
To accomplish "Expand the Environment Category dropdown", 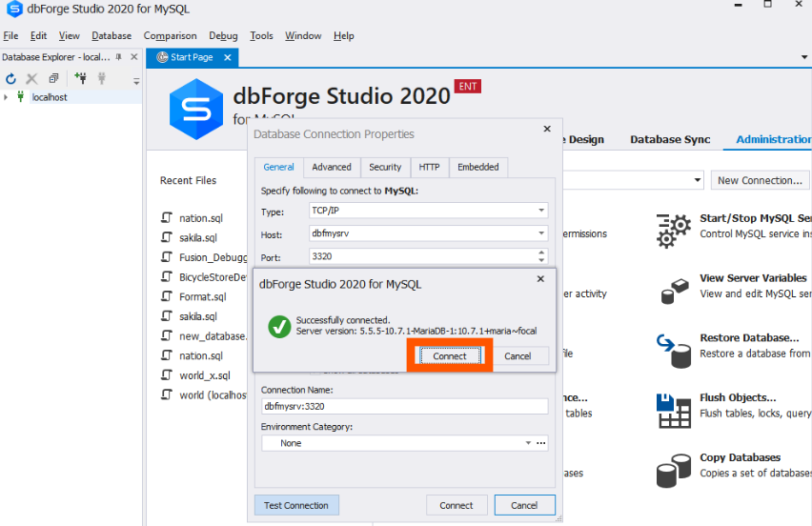I will pyautogui.click(x=529, y=443).
